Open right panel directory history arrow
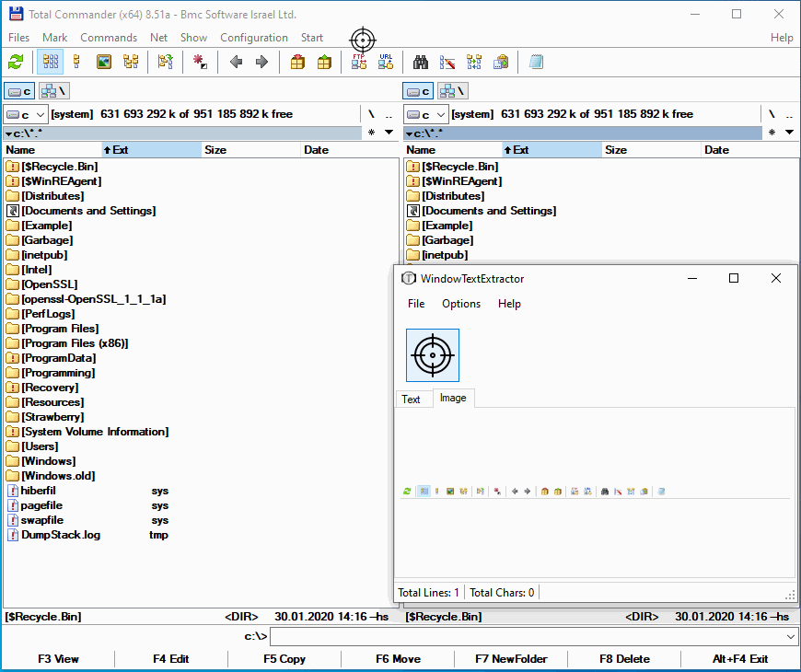 coord(789,133)
